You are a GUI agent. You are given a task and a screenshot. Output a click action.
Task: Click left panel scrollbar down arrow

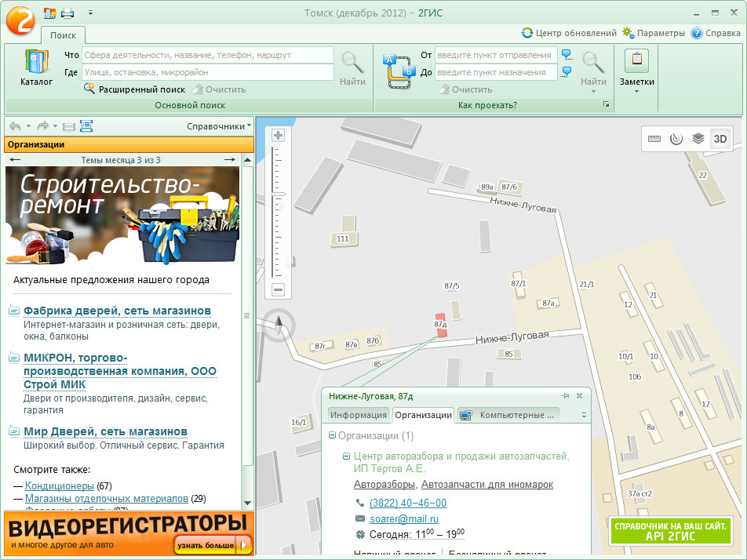tap(247, 503)
